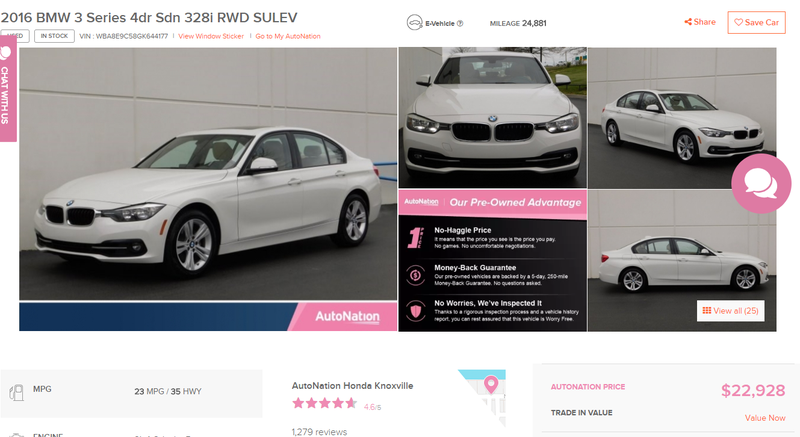Click the IN STOCK badge
Screen dimensions: 800x437
click(x=54, y=36)
